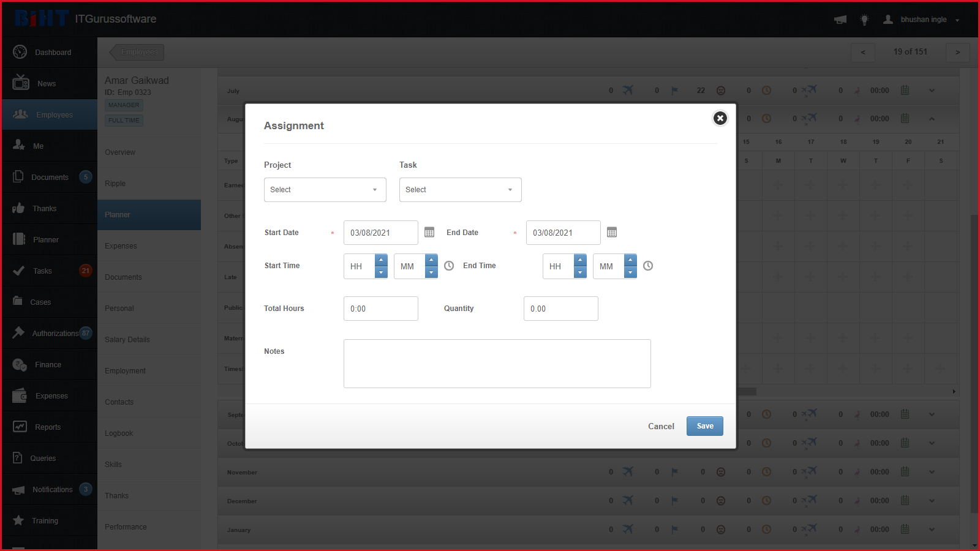Click the lightbulb icon in top bar

click(865, 20)
